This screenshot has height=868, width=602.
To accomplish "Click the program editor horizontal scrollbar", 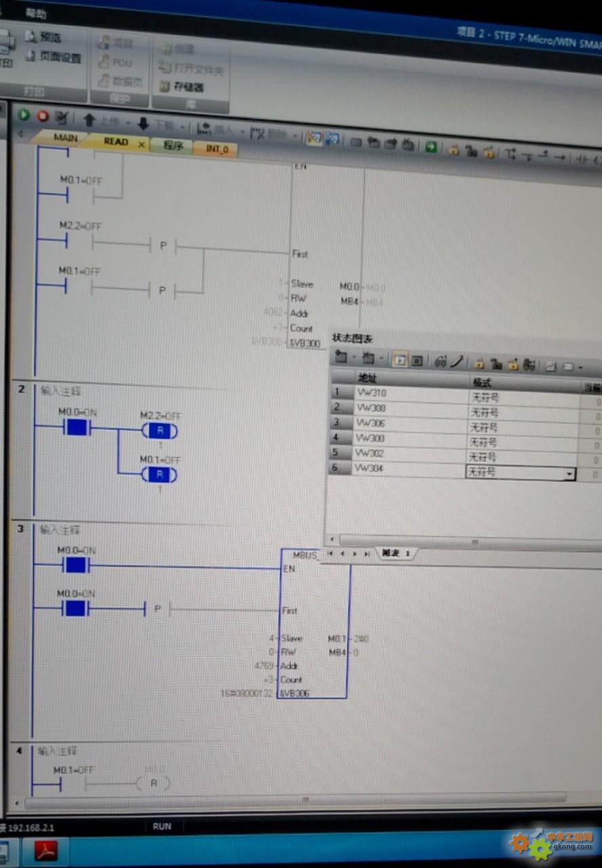I will tap(295, 799).
